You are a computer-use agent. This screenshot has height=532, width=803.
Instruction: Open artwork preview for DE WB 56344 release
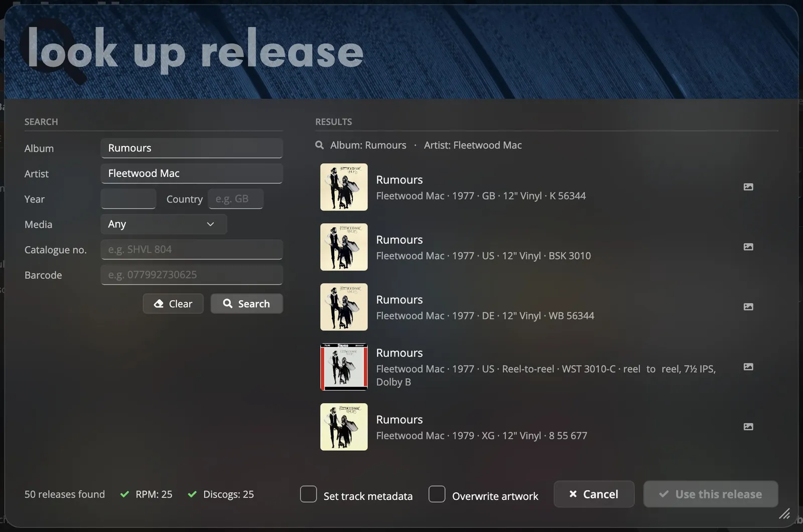tap(748, 306)
